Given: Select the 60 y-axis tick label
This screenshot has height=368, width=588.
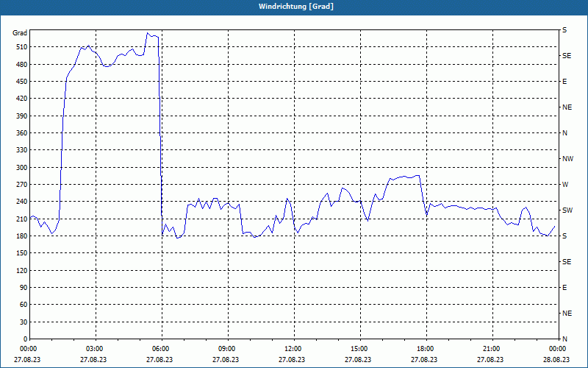Looking at the screenshot, I should point(24,305).
